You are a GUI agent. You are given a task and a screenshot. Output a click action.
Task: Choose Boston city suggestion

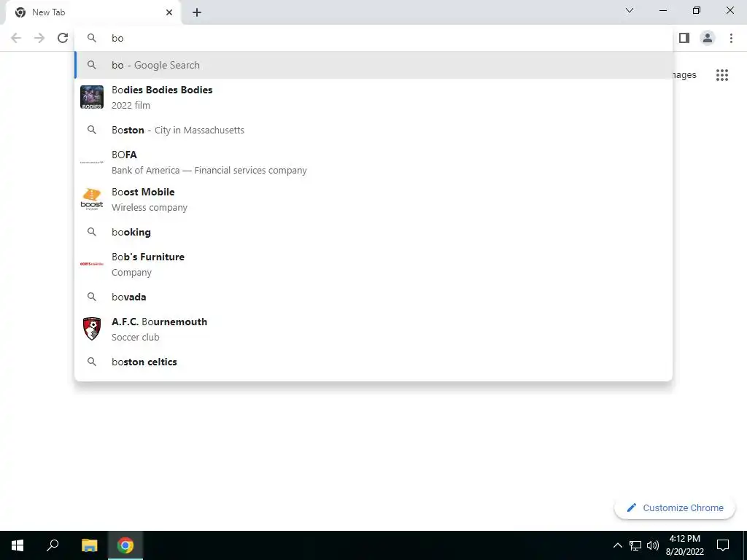[x=374, y=130]
